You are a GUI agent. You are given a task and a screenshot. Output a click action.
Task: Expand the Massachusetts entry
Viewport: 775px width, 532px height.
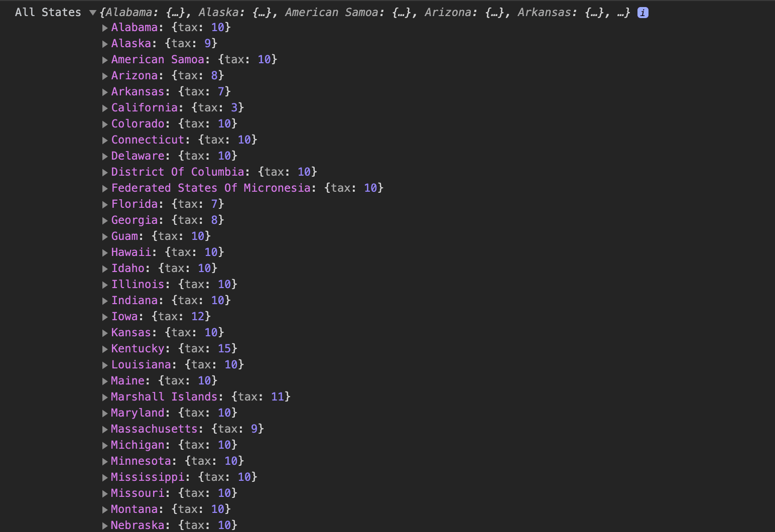[x=105, y=430]
